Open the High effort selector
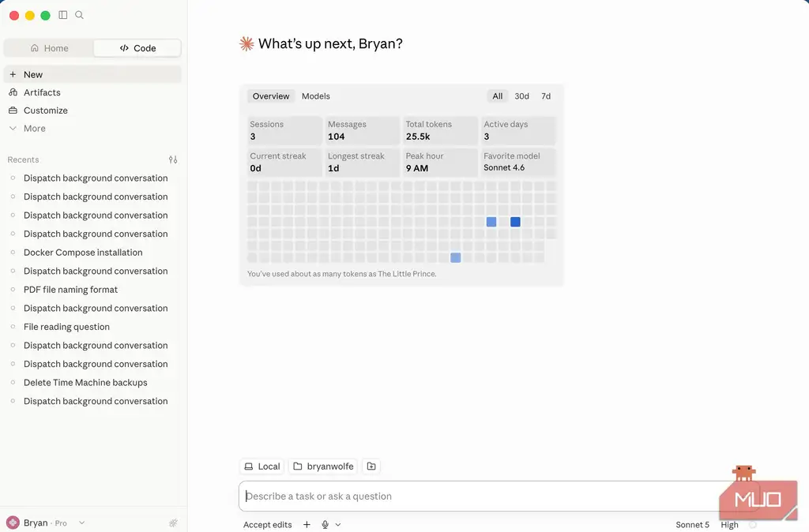Viewport: 809px width, 532px height. click(729, 525)
